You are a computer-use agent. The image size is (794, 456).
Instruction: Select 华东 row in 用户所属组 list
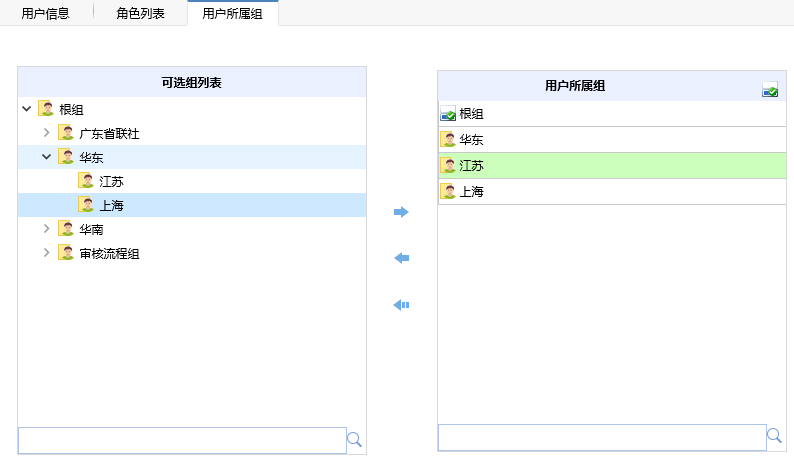612,140
